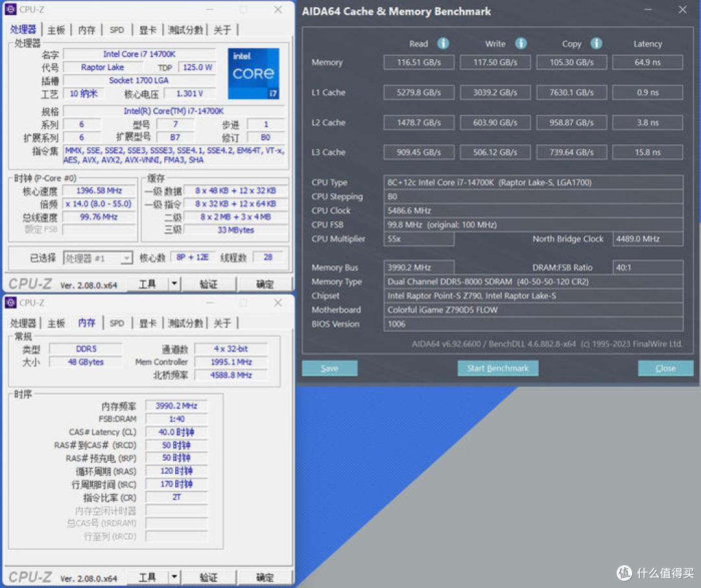Select the L3 Cache Latency value 15.8 ns
Image resolution: width=701 pixels, height=588 pixels.
point(647,153)
